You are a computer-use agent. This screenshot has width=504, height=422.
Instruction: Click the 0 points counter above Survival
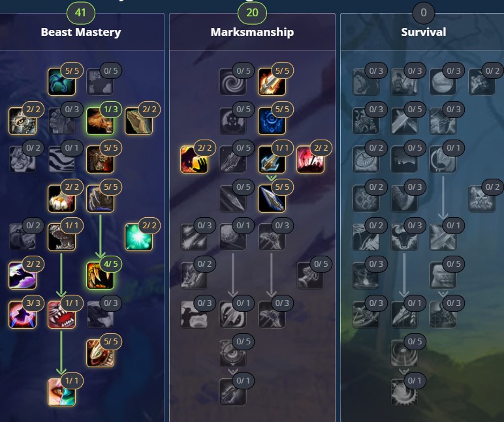(424, 13)
